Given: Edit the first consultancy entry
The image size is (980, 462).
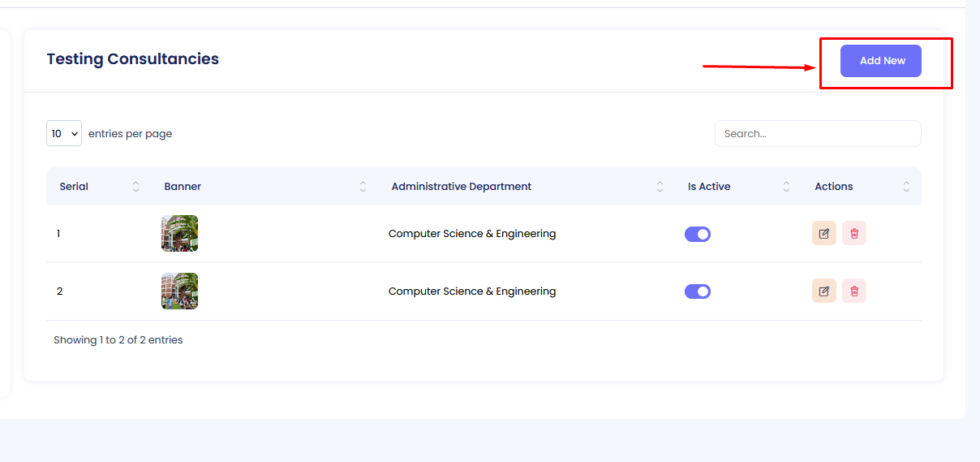Looking at the screenshot, I should [x=823, y=234].
